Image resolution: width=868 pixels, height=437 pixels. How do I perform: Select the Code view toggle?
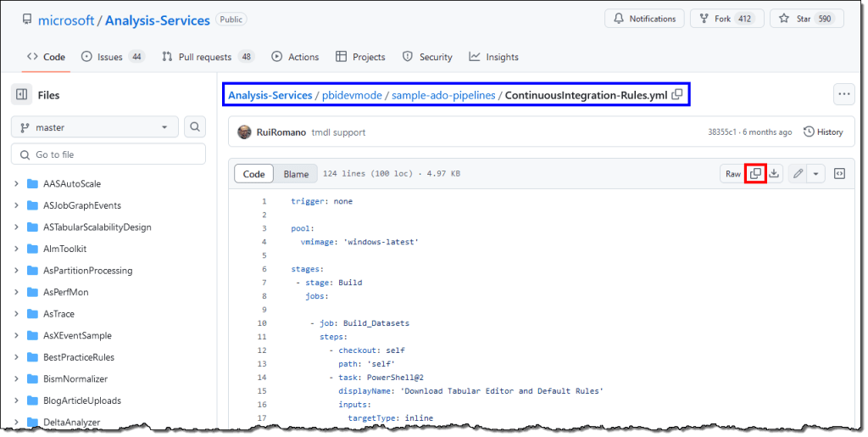[254, 174]
